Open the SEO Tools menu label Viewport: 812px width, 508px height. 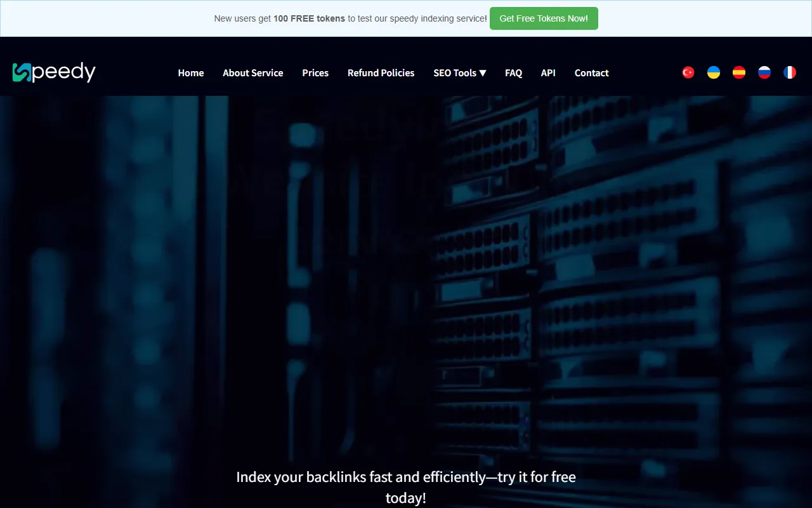454,73
